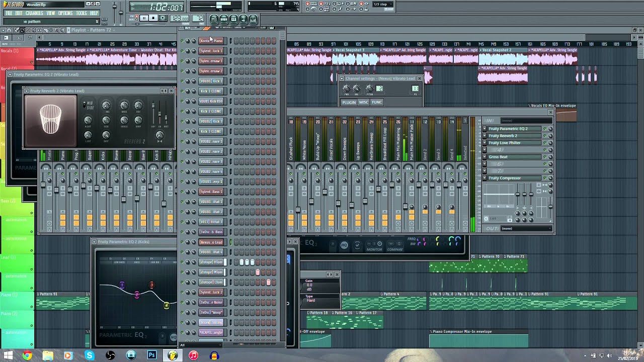Open the HELP menu
644x362 pixels.
(x=94, y=13)
